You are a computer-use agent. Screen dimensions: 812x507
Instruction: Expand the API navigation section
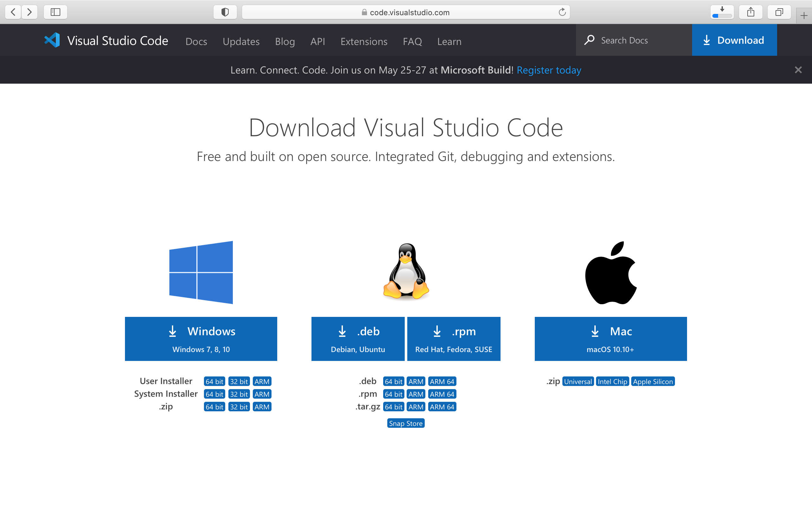[x=318, y=41]
